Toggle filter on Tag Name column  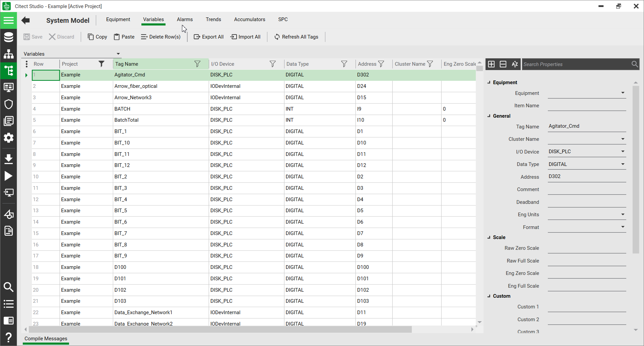pyautogui.click(x=197, y=64)
